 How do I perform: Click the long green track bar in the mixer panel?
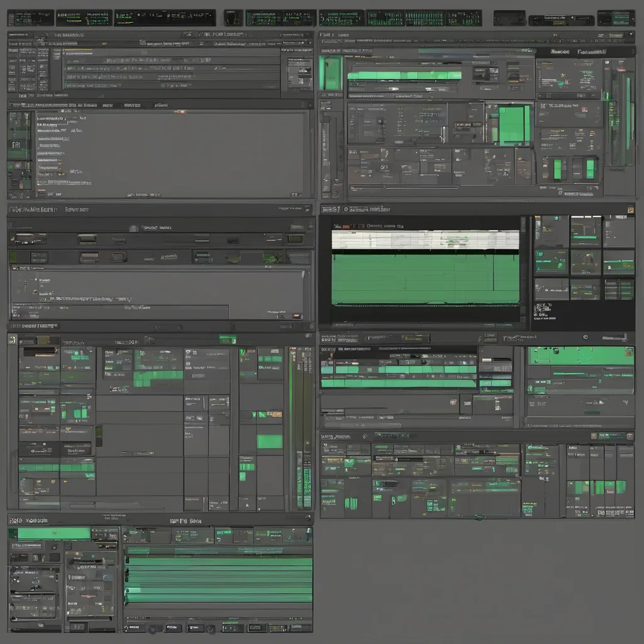click(404, 75)
